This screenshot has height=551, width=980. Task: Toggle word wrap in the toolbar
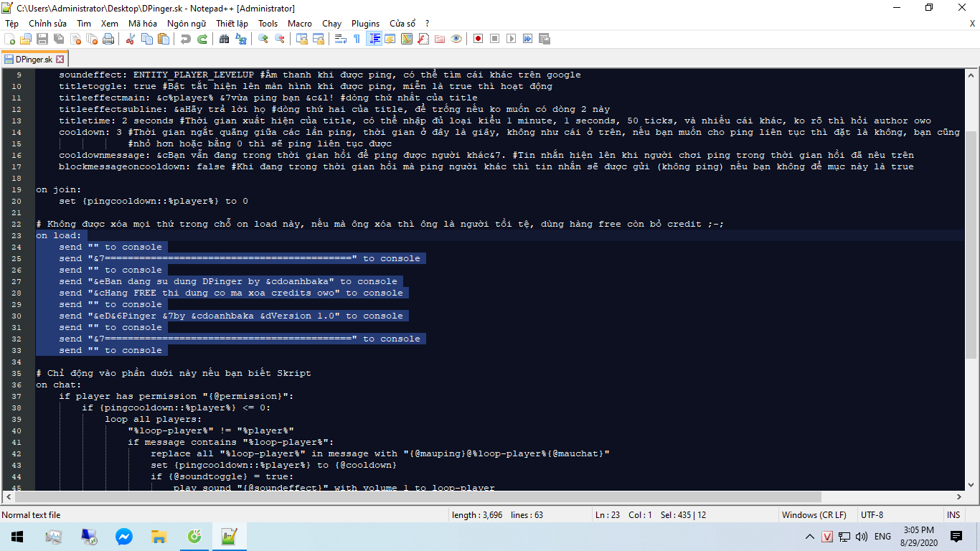tap(341, 39)
